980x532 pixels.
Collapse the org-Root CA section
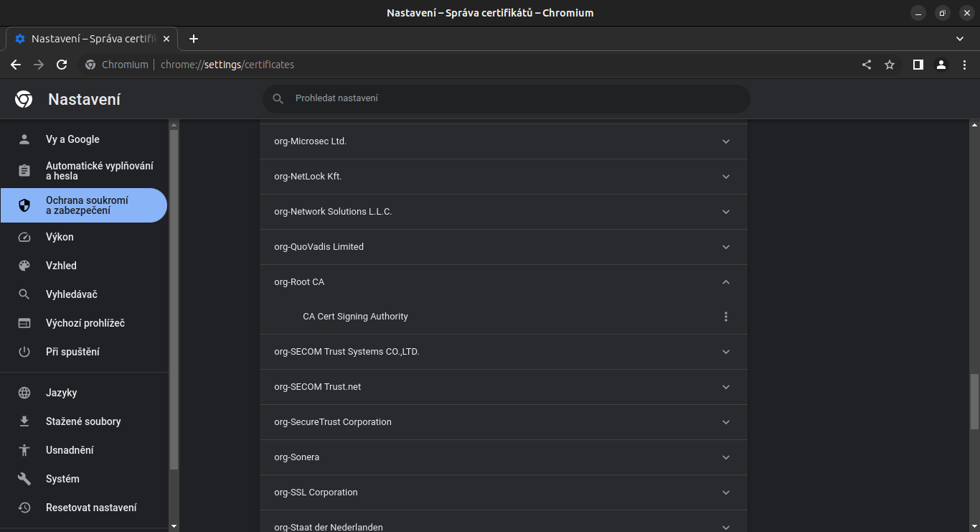pyautogui.click(x=726, y=282)
